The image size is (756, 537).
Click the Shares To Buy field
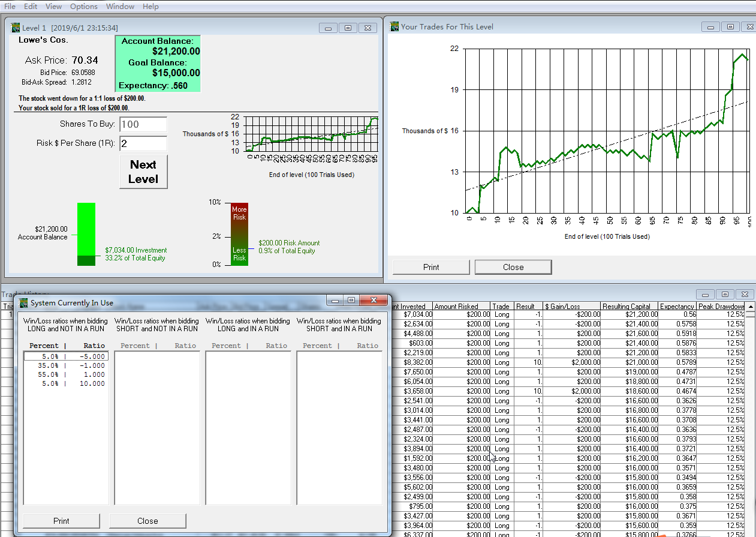143,124
